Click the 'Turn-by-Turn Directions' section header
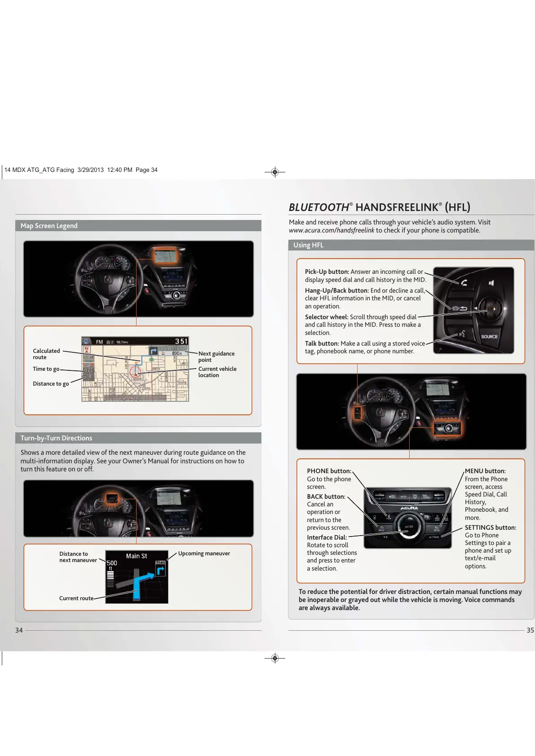Image resolution: width=535 pixels, height=756 pixels. (x=138, y=438)
